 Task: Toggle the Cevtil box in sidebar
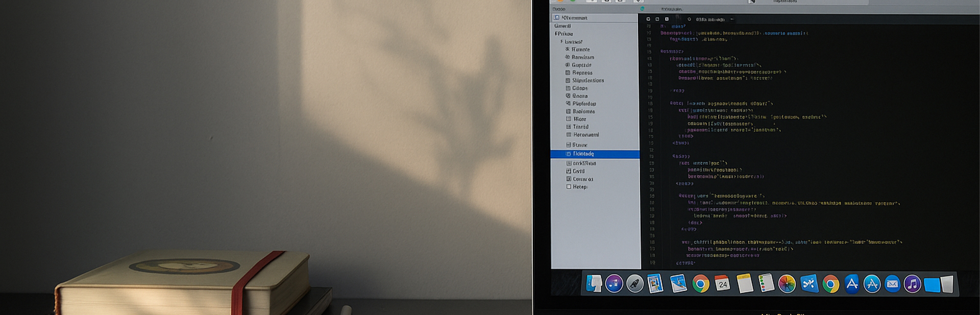(x=569, y=172)
